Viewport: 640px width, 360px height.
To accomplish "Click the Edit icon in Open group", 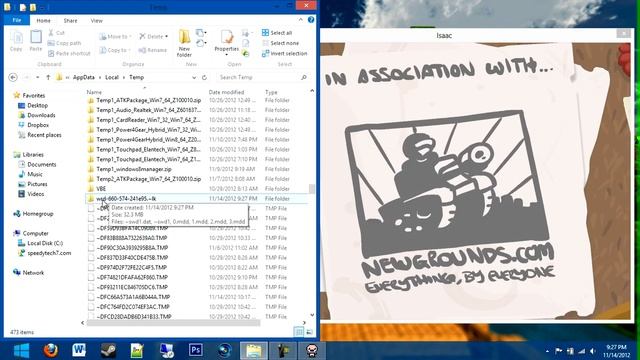I will [x=246, y=43].
